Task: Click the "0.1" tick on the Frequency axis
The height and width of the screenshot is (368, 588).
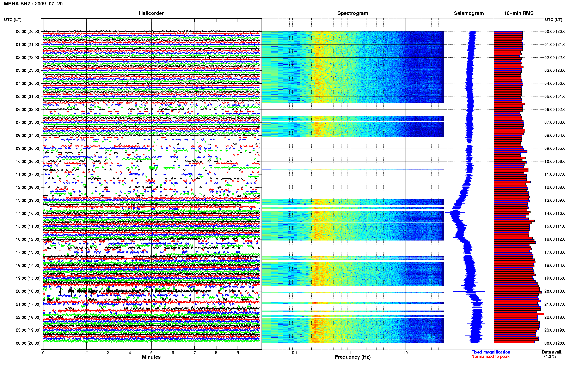Action: tap(295, 353)
